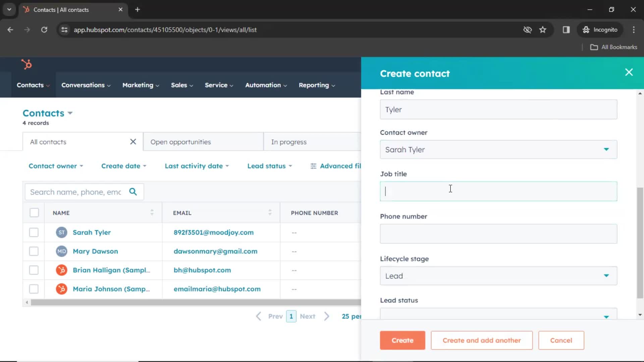The width and height of the screenshot is (644, 362).
Task: Open the Conversations navigation menu
Action: pyautogui.click(x=85, y=85)
